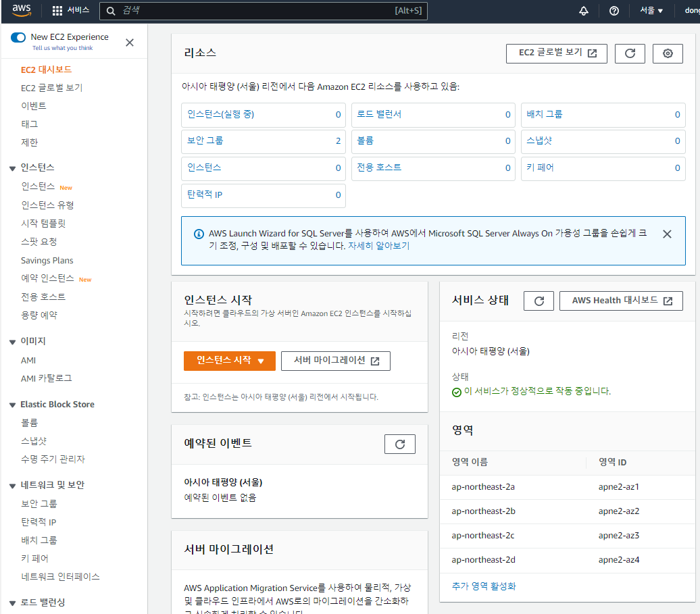The image size is (700, 614).
Task: Open 인스턴스 유형 in sidebar
Action: (x=47, y=205)
